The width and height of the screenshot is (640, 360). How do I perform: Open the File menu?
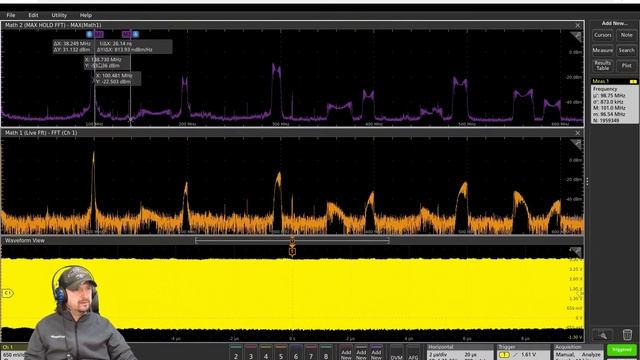click(11, 15)
